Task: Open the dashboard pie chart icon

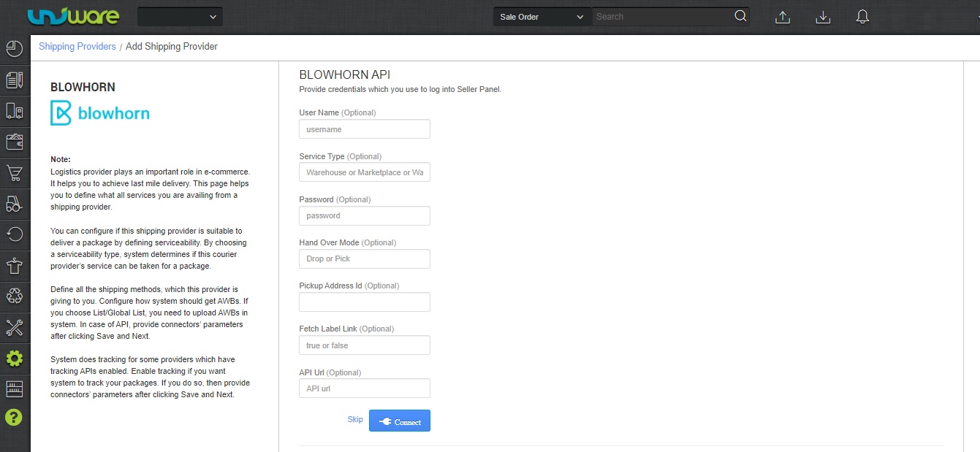Action: click(x=15, y=49)
